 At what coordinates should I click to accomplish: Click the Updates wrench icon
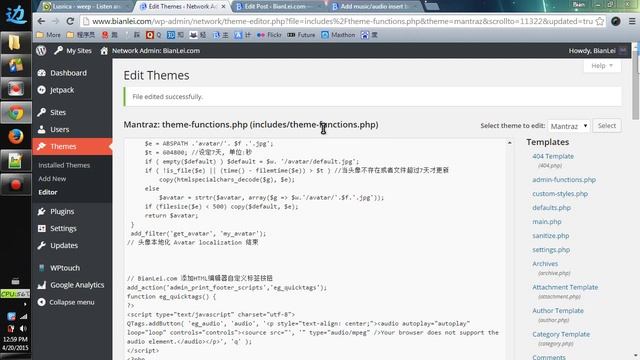(x=42, y=245)
